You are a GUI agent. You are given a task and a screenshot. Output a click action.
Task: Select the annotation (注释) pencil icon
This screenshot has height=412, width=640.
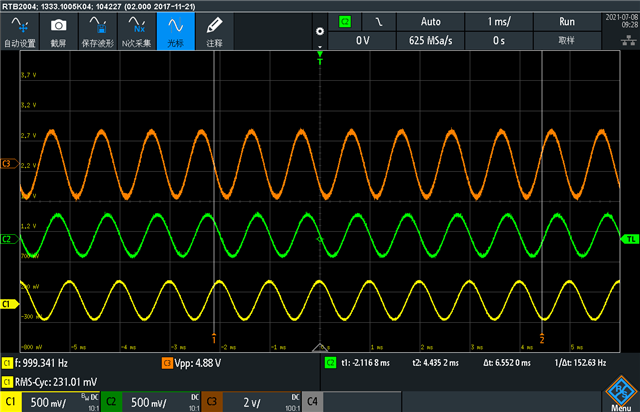point(214,30)
